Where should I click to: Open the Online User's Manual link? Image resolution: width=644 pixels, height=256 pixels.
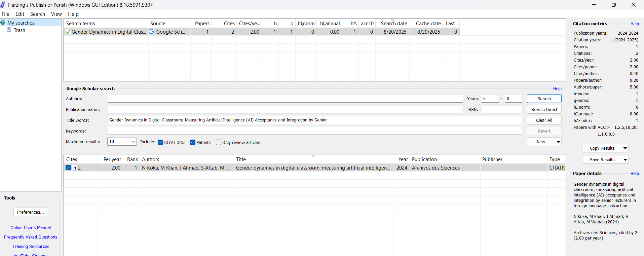point(31,227)
